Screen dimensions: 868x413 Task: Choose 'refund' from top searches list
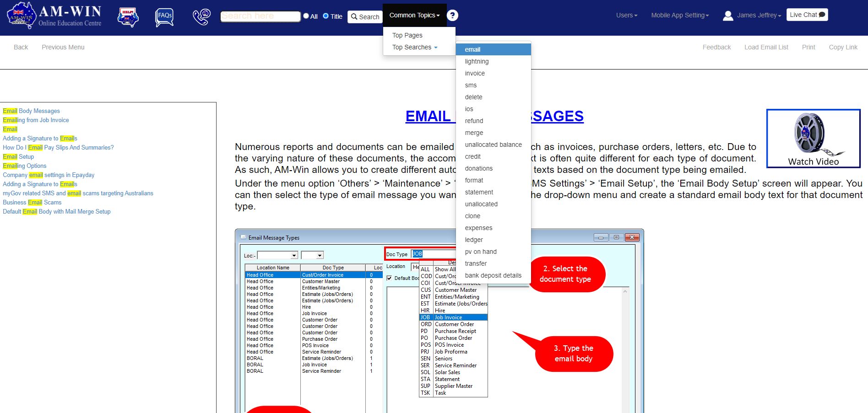click(494, 121)
